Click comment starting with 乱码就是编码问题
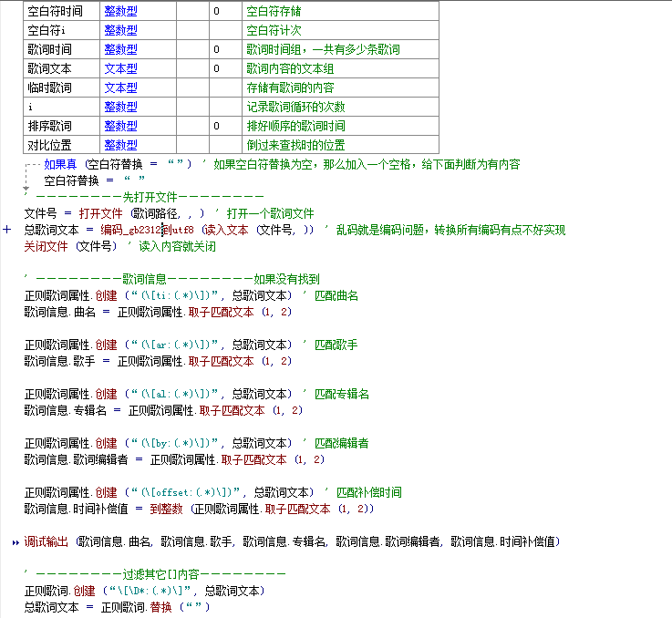Viewport: 672px width, 618px height. 450,230
